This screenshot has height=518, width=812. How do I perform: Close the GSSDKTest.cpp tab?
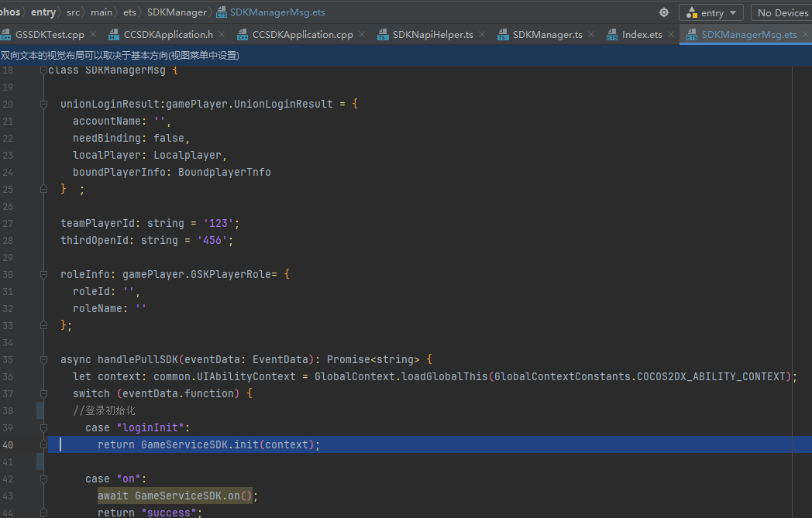pyautogui.click(x=93, y=34)
